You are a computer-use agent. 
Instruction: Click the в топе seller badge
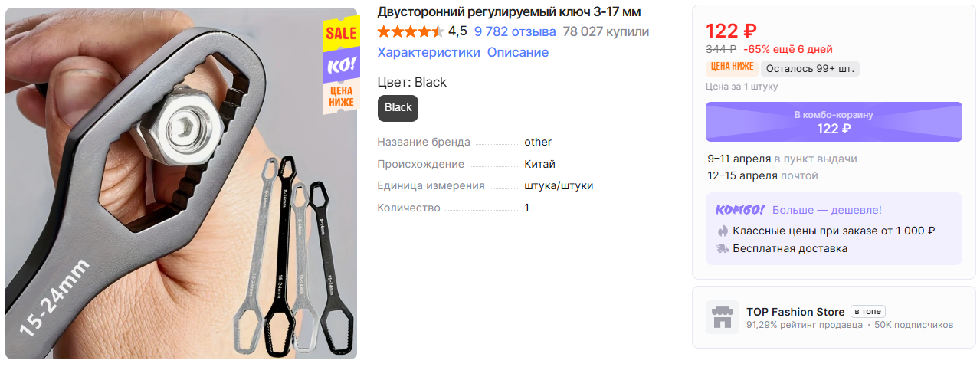[x=868, y=312]
